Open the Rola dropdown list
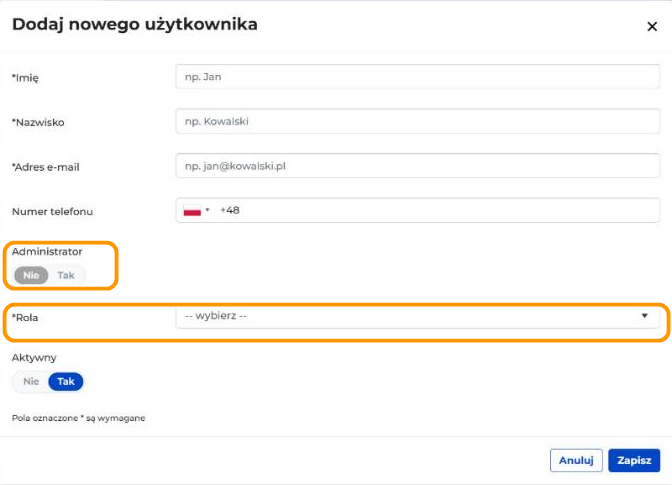The image size is (672, 485). point(417,316)
